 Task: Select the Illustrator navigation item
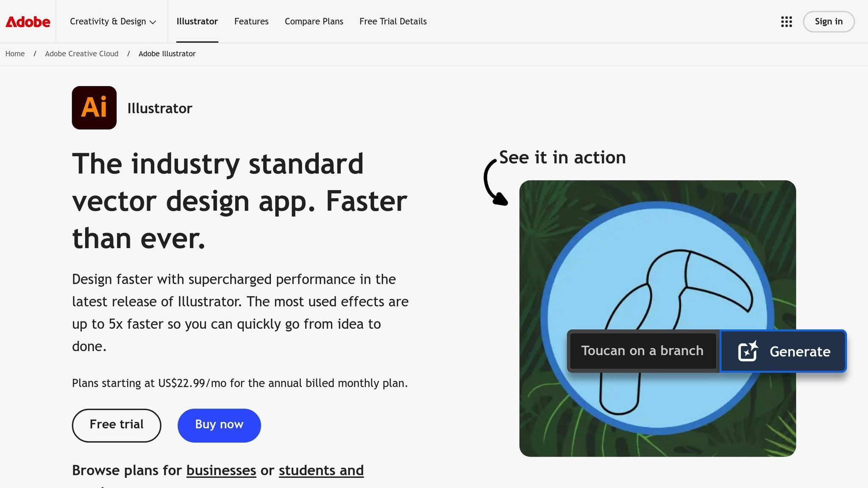(x=197, y=22)
